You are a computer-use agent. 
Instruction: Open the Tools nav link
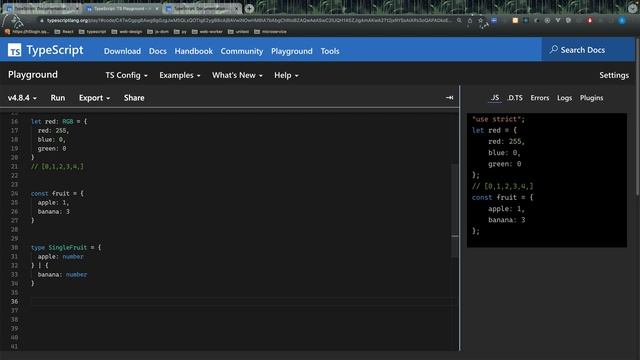point(330,51)
